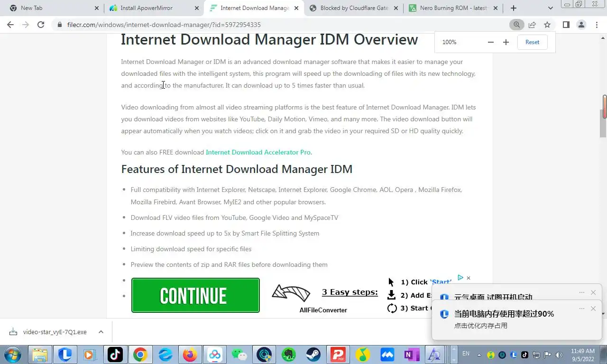Switch to the Nero Burning ROM tab
Viewport: 607px width, 364px height.
coord(453,8)
